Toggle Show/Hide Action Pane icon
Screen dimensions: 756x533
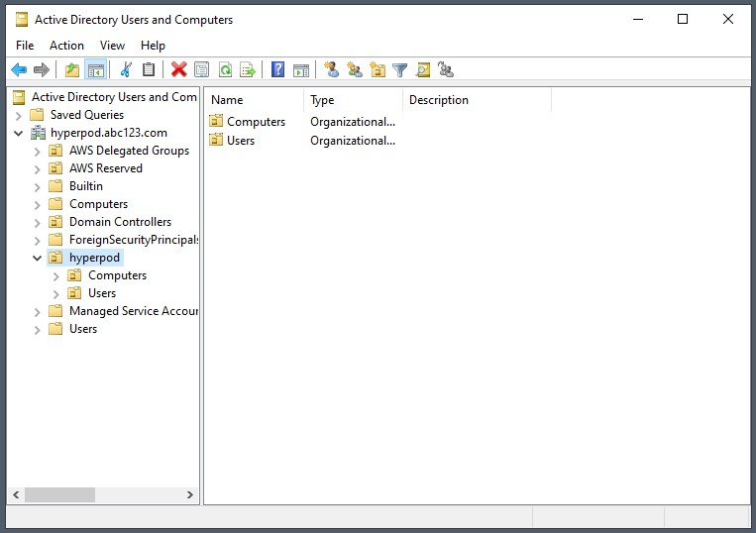[301, 70]
